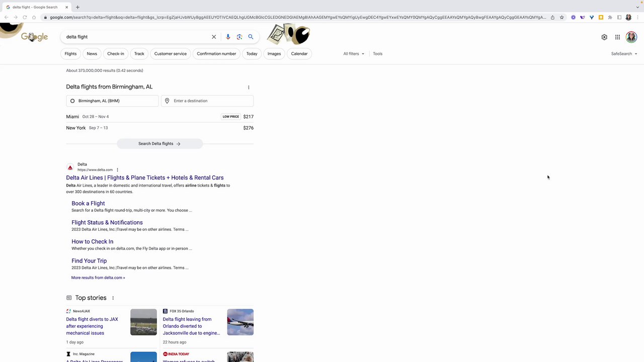The height and width of the screenshot is (362, 644).
Task: Click Search Delta flights button
Action: [159, 144]
